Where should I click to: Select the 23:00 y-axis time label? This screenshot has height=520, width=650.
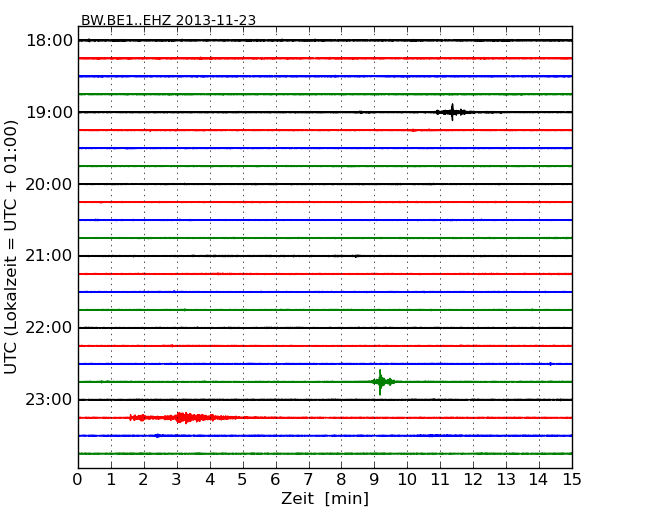click(49, 400)
